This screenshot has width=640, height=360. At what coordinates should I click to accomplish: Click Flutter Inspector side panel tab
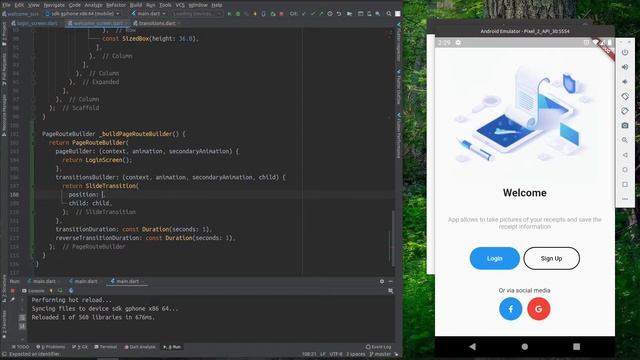pyautogui.click(x=399, y=41)
